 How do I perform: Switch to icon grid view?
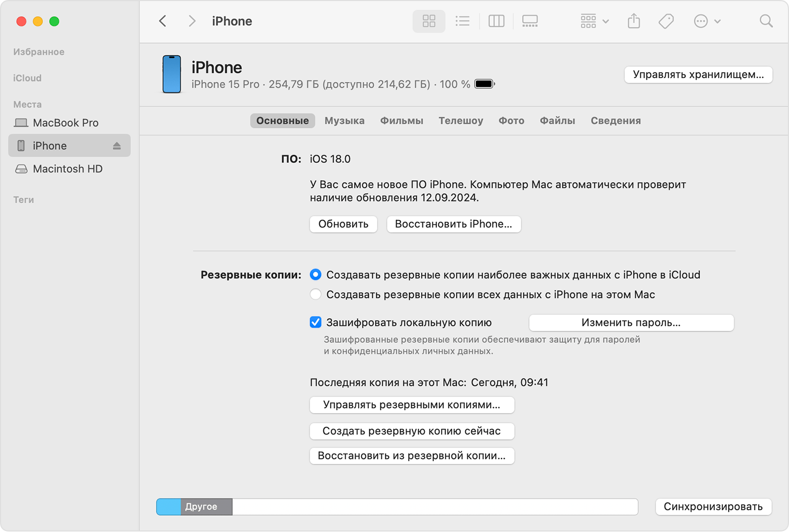point(429,21)
